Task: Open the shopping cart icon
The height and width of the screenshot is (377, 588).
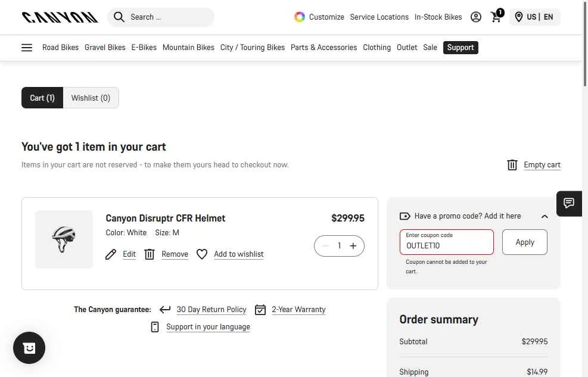Action: [496, 17]
